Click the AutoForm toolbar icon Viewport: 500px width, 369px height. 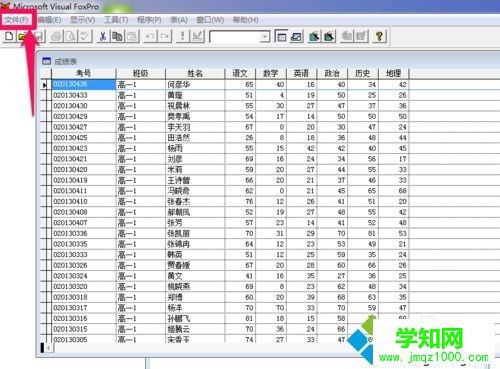[x=347, y=36]
